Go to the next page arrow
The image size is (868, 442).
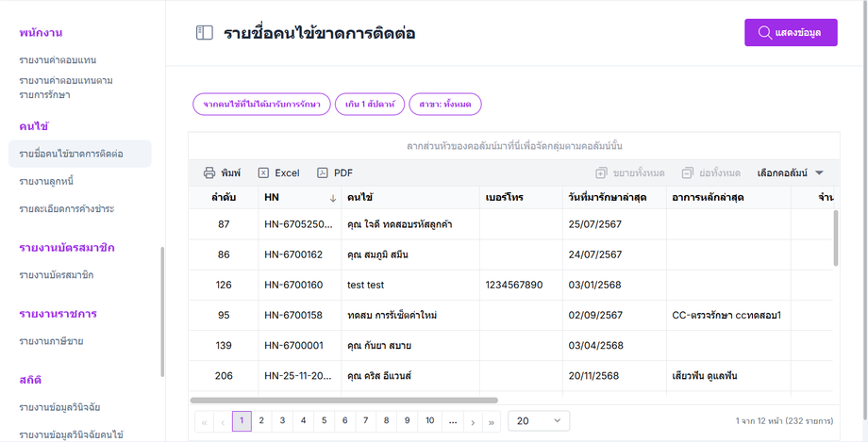click(473, 421)
